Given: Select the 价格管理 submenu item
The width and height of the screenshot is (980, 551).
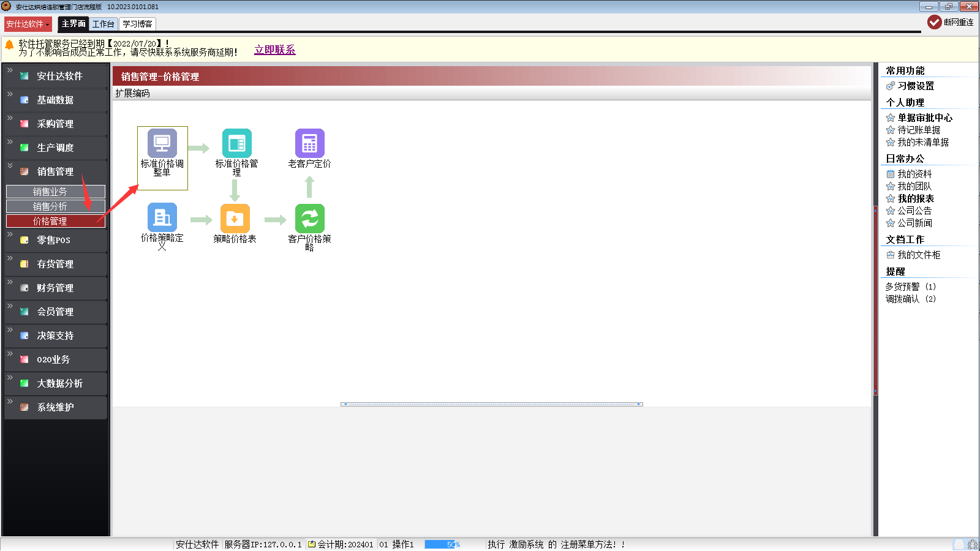Looking at the screenshot, I should coord(56,221).
